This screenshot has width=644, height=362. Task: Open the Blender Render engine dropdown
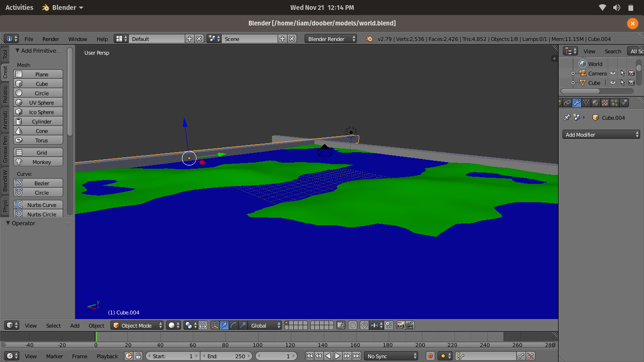pyautogui.click(x=330, y=39)
